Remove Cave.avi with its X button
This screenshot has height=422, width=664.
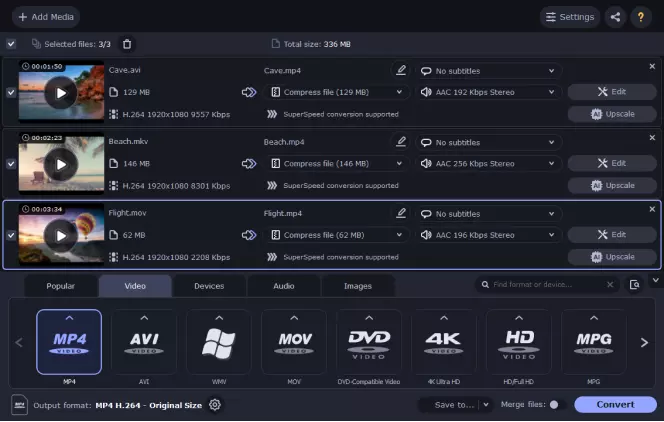click(x=652, y=66)
